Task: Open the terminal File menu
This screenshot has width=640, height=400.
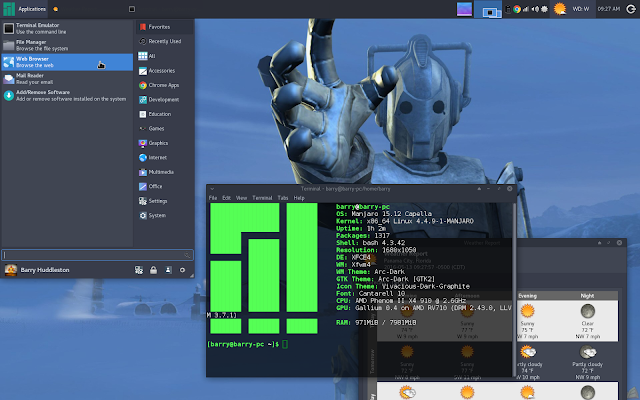Action: (x=213, y=198)
